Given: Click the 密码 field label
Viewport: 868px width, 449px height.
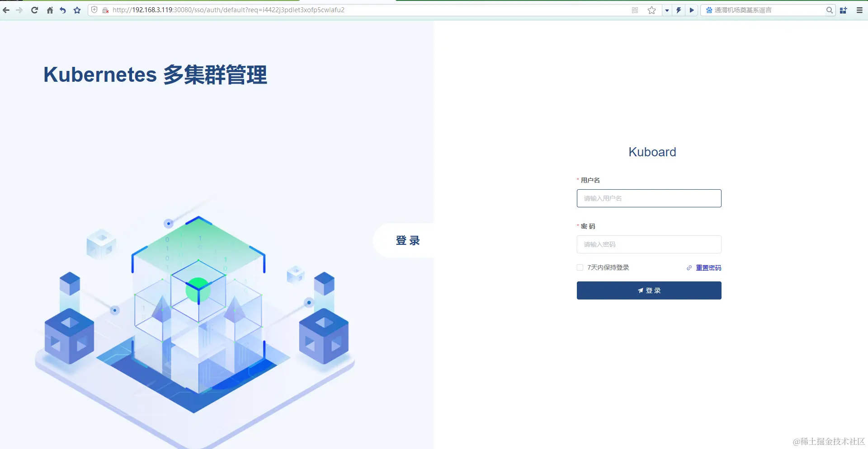Looking at the screenshot, I should click(x=588, y=226).
